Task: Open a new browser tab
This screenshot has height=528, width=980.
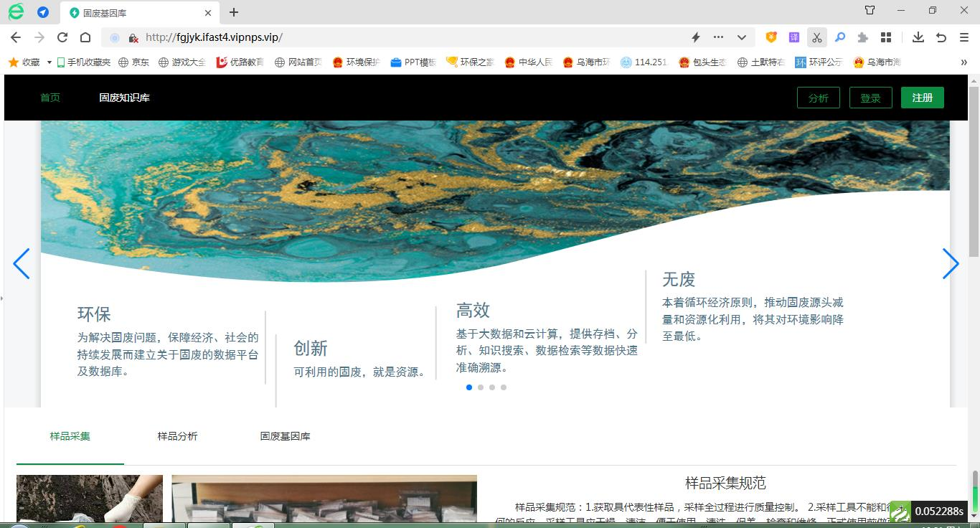Action: pyautogui.click(x=234, y=12)
